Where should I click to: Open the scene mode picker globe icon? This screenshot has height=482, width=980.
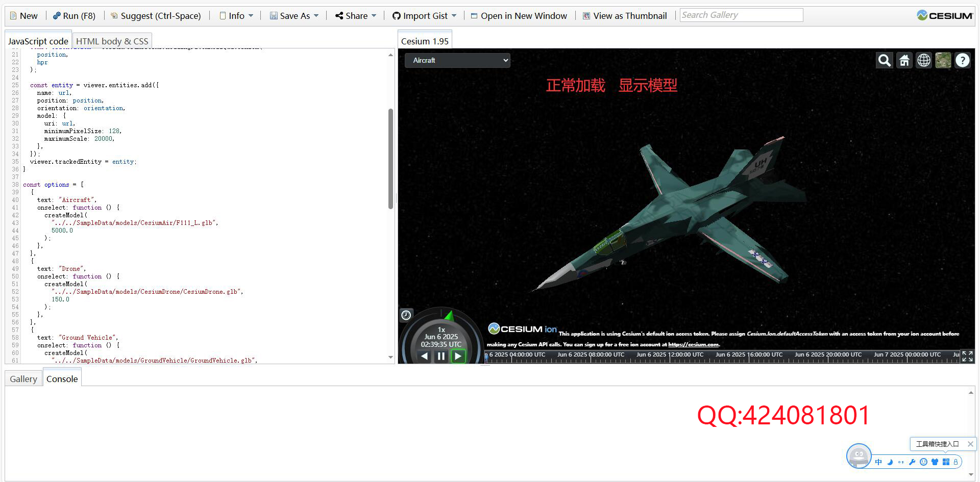pyautogui.click(x=923, y=60)
